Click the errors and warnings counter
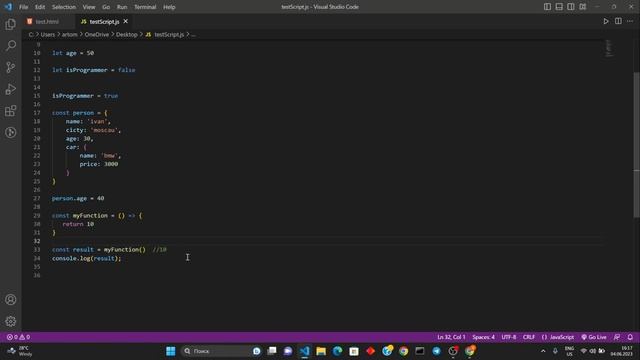 [18, 337]
